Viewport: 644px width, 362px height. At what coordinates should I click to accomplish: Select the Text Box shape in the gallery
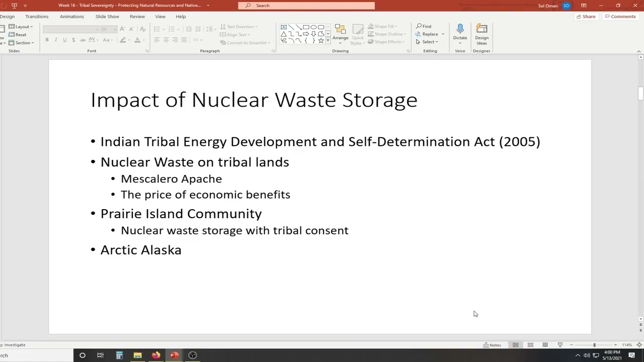[x=284, y=27]
